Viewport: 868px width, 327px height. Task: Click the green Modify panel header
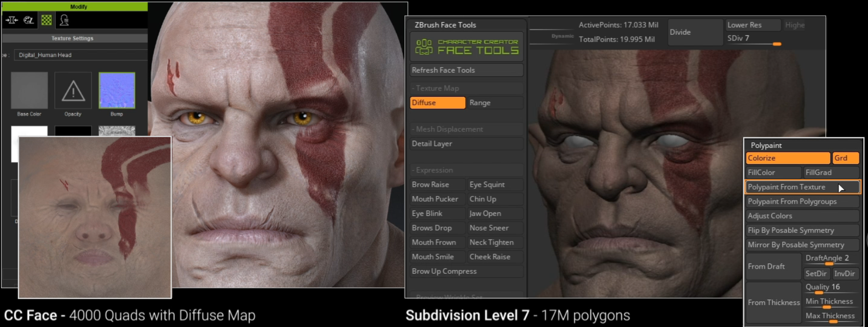click(x=75, y=7)
